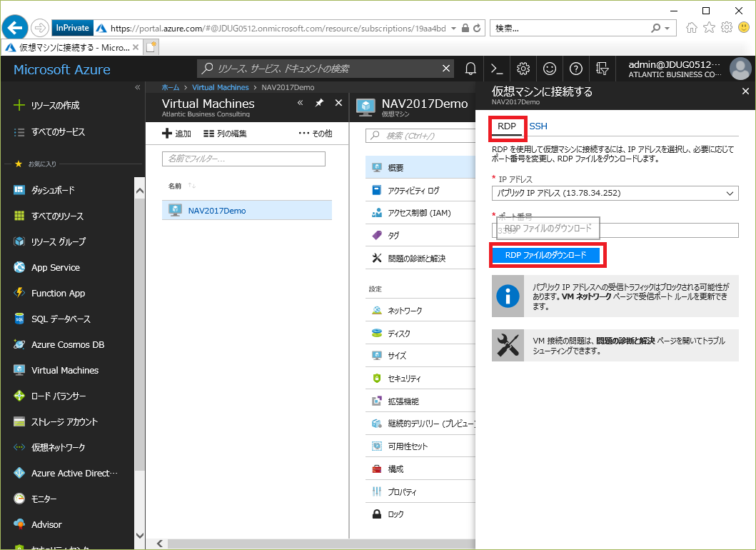Open the help question mark icon

tap(576, 69)
